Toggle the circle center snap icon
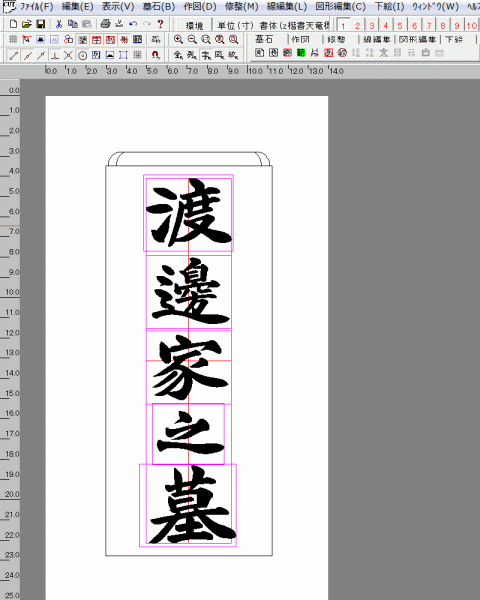 pyautogui.click(x=82, y=55)
